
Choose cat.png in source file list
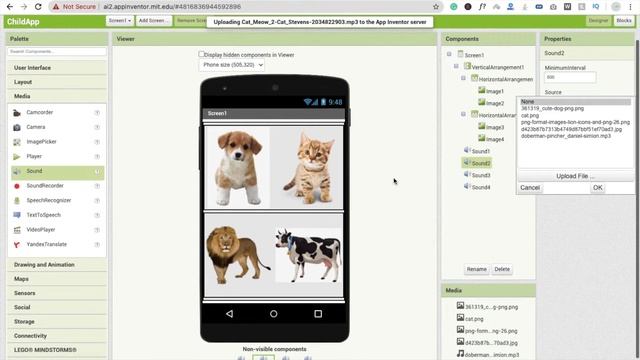530,116
